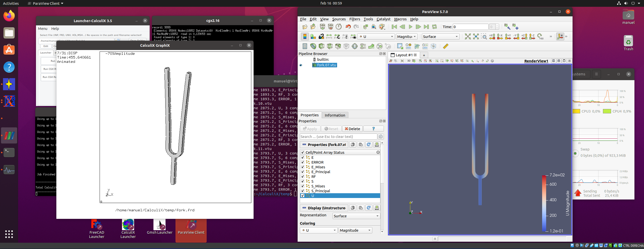644x249 pixels.
Task: Open the Macros menu in ParaView
Action: 400,19
